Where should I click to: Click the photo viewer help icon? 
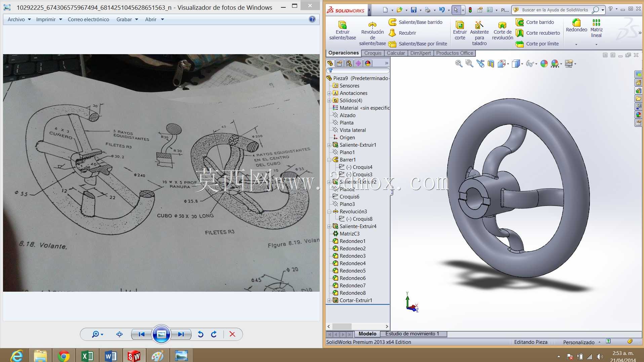pos(312,19)
